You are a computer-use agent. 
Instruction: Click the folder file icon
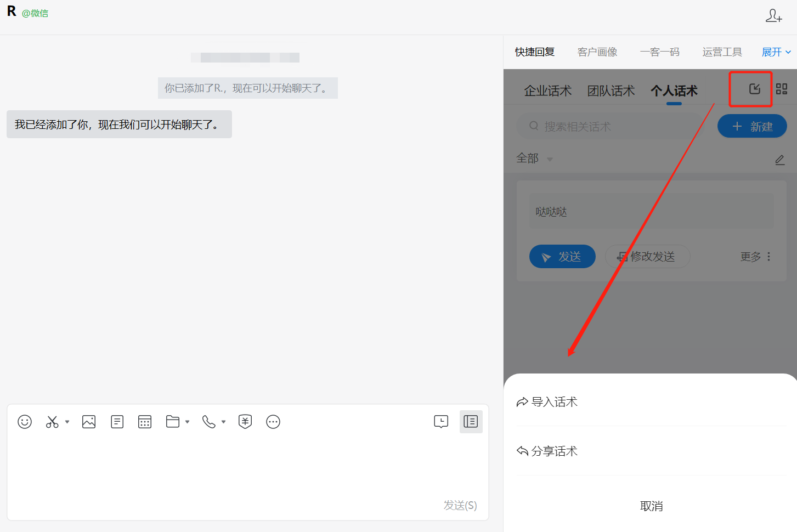(x=173, y=422)
